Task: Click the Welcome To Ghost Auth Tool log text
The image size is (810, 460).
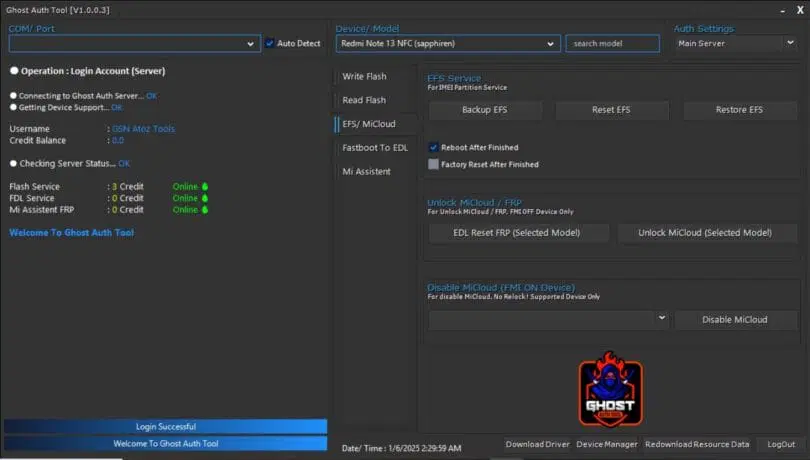Action: (x=72, y=233)
